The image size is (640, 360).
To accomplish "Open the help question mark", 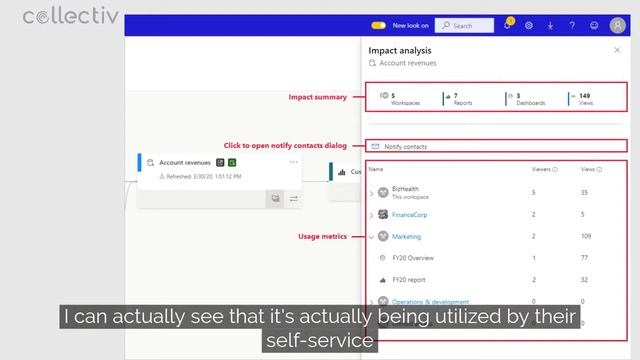I will (572, 25).
